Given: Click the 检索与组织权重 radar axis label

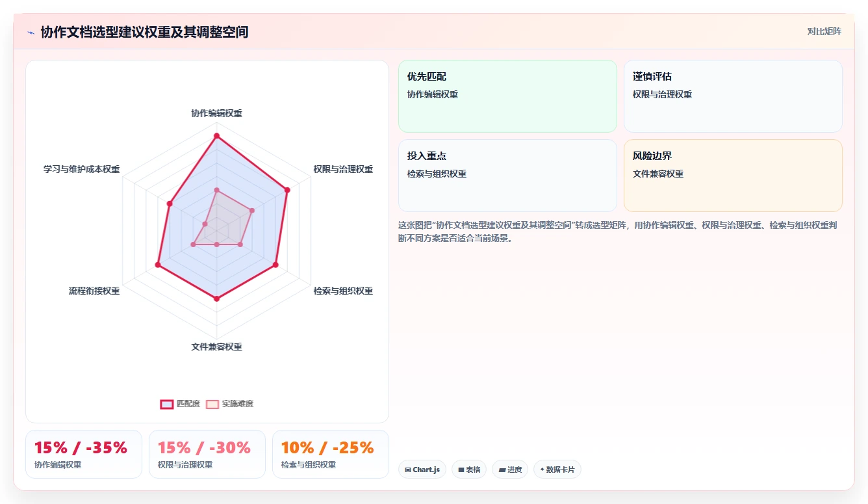Looking at the screenshot, I should (x=343, y=291).
